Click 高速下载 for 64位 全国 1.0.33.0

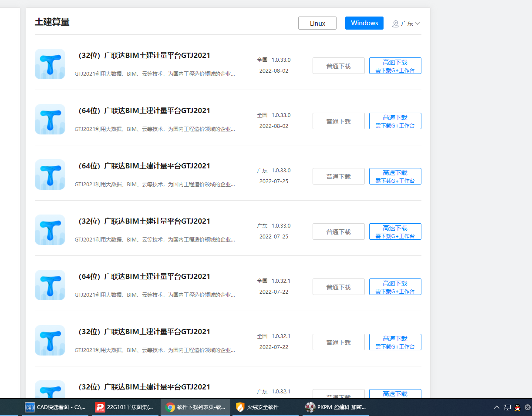click(395, 121)
